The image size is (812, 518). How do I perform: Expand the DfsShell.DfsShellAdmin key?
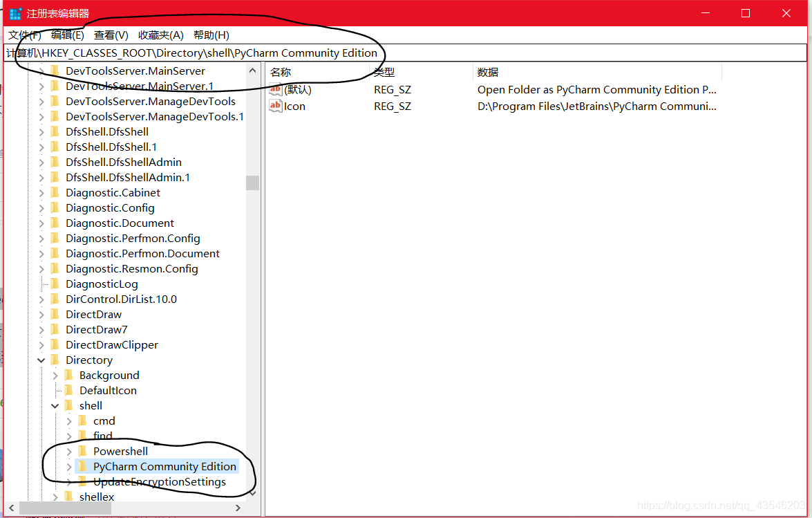click(41, 162)
